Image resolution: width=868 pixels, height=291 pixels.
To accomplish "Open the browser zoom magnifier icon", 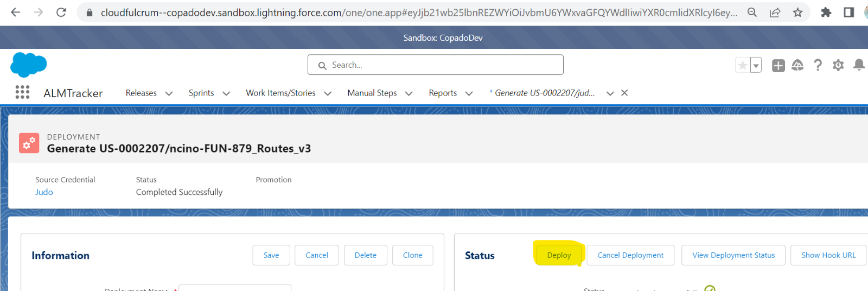I will (x=752, y=12).
